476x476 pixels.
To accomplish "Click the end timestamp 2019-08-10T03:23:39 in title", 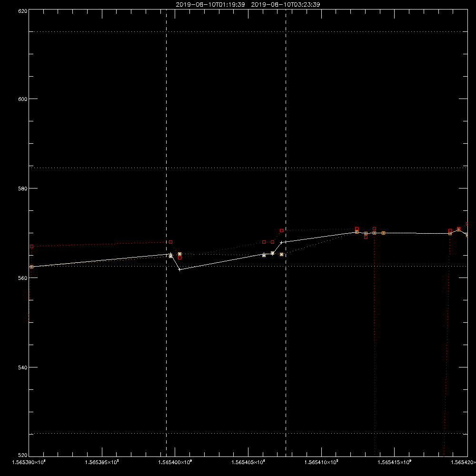I will coord(286,5).
